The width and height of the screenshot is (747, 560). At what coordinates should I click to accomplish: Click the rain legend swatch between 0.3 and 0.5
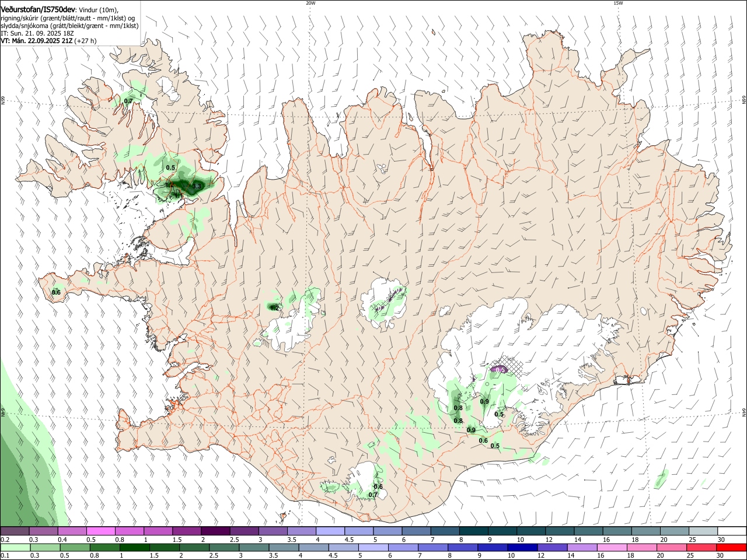tap(45, 547)
